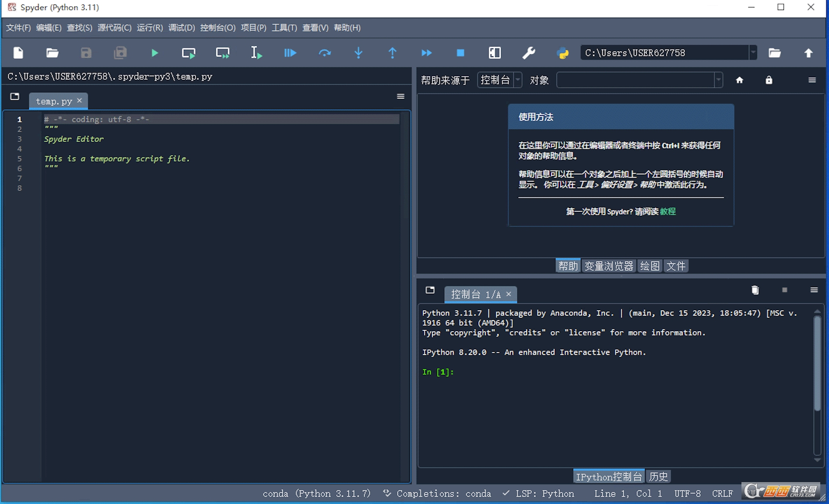Close the temp.py tab
This screenshot has height=504, width=829.
(x=79, y=101)
